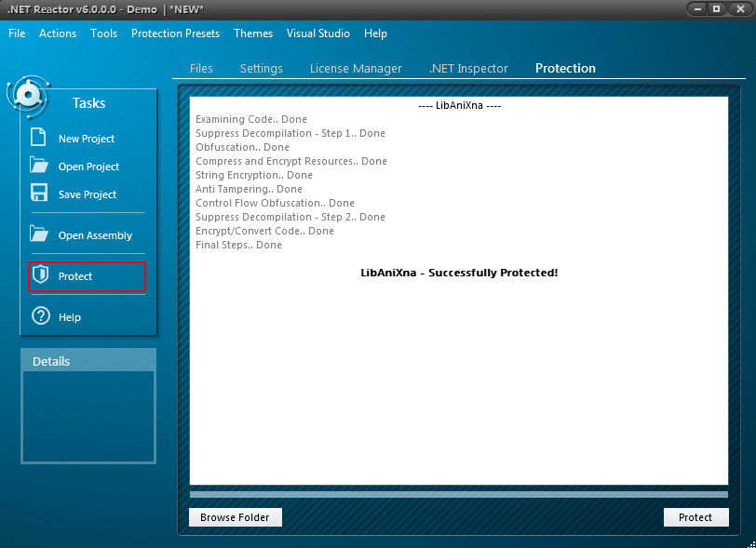This screenshot has width=756, height=548.
Task: Select the New Project icon
Action: tap(37, 138)
